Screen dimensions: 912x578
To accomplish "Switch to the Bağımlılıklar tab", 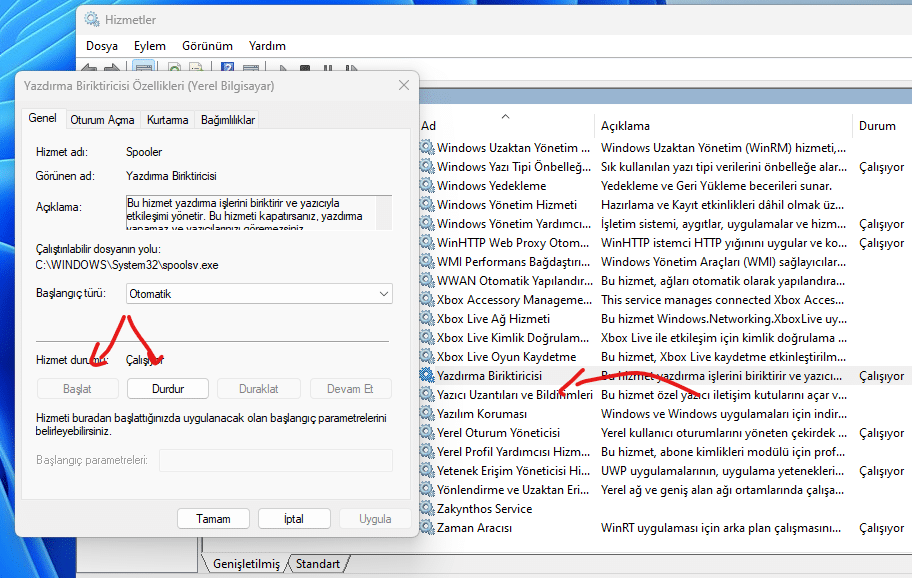I will pos(228,120).
